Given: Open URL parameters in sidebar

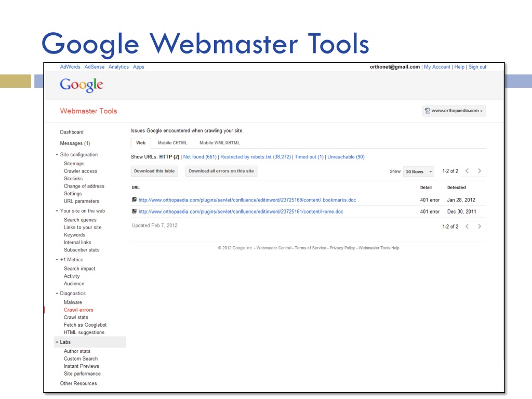Looking at the screenshot, I should [x=82, y=201].
